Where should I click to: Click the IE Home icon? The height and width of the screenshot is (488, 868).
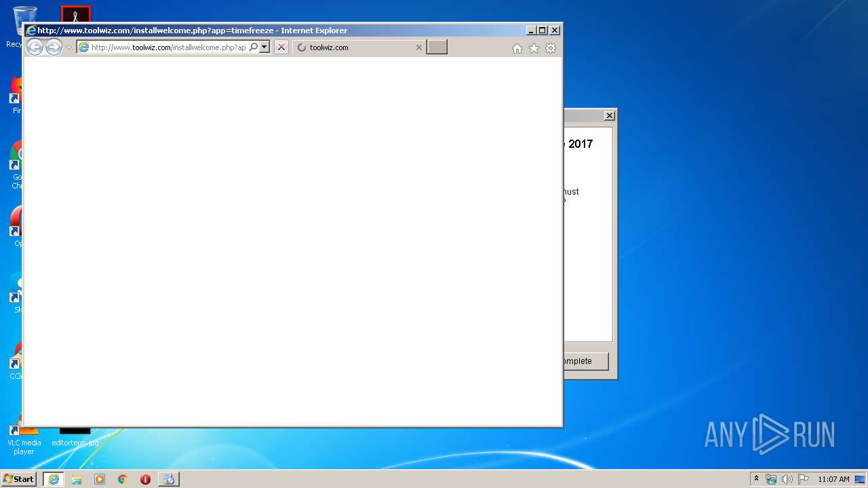pos(517,48)
